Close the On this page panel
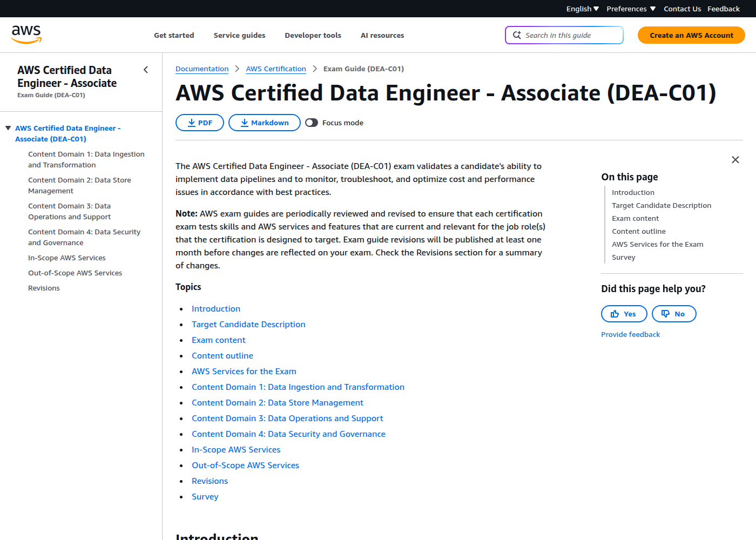 point(735,160)
